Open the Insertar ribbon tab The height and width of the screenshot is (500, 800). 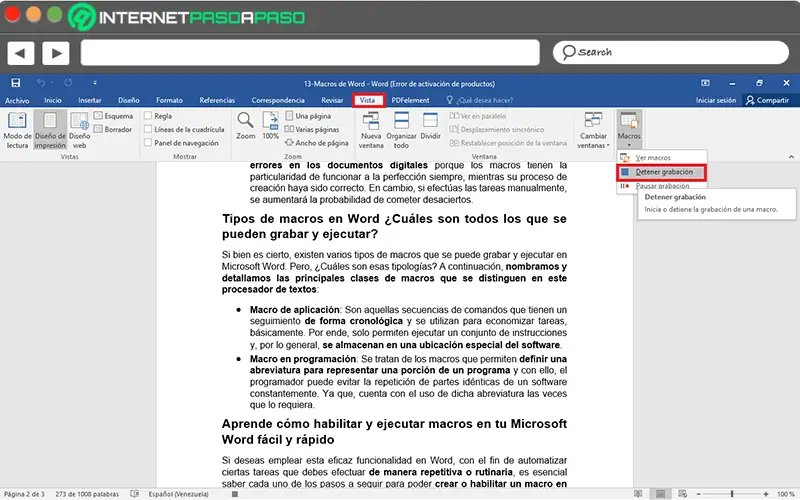90,101
